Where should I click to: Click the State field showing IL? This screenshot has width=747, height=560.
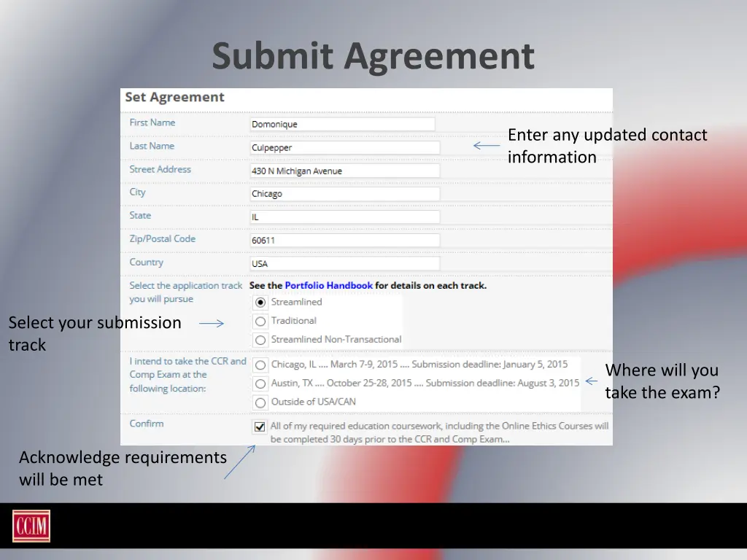click(345, 217)
